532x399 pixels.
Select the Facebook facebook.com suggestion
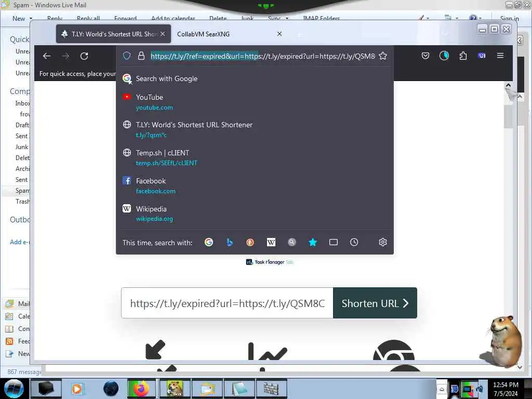(255, 186)
